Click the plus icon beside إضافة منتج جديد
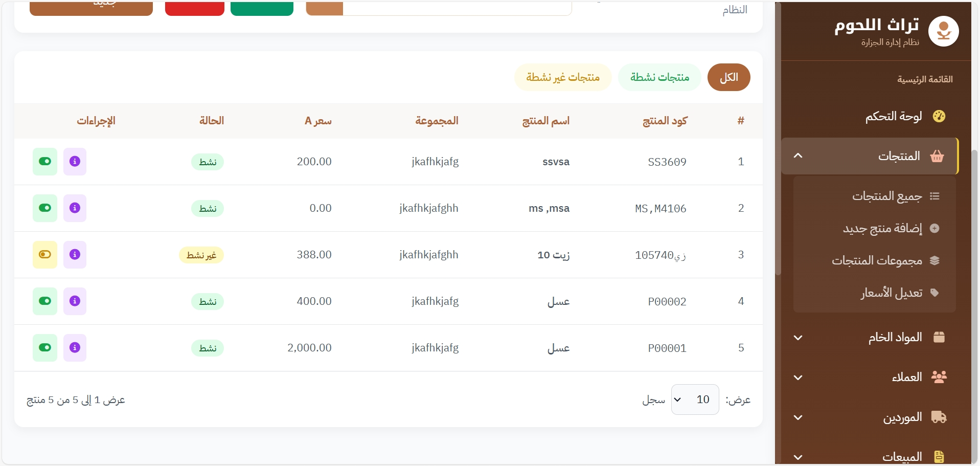Screen dimensions: 980x466 click(935, 229)
